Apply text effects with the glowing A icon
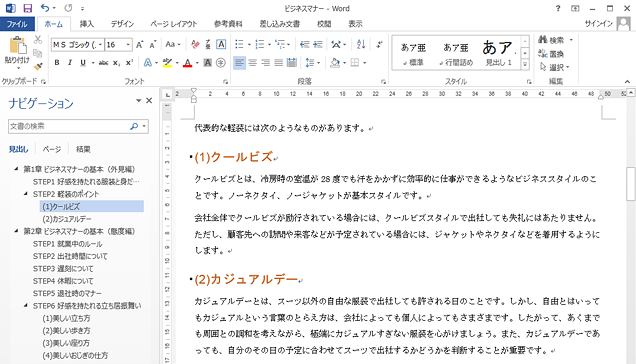 click(x=148, y=63)
